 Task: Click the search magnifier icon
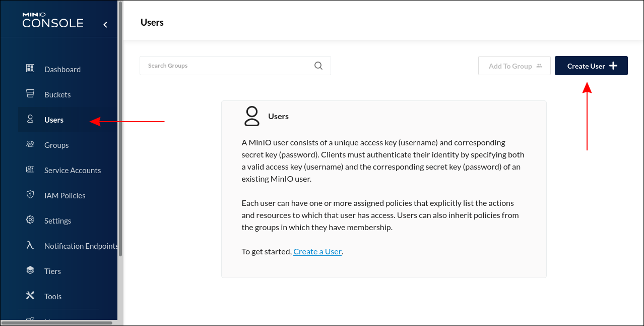point(318,65)
